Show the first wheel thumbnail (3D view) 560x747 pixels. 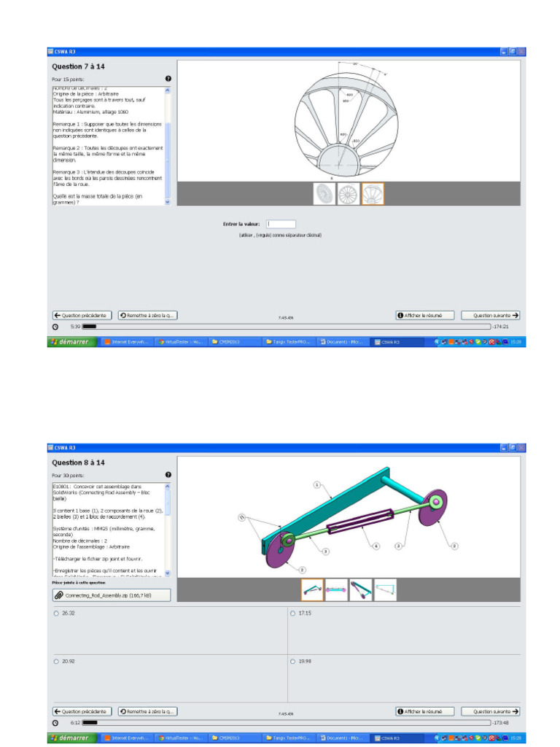tap(324, 194)
